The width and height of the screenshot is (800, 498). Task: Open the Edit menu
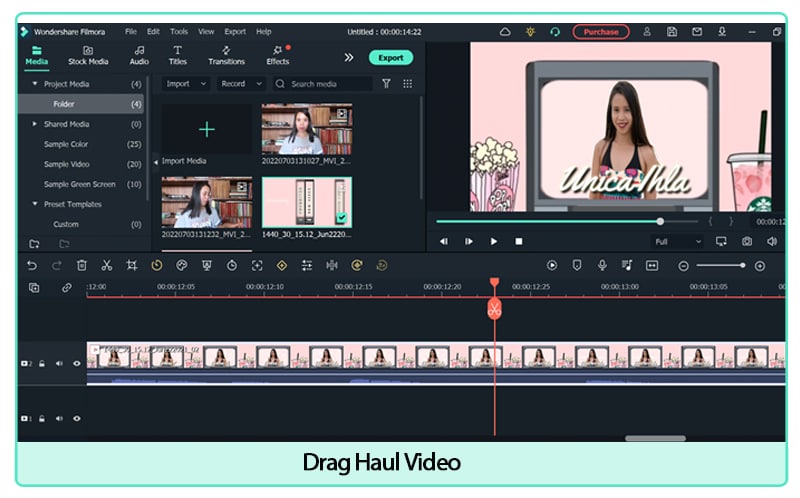tap(153, 32)
